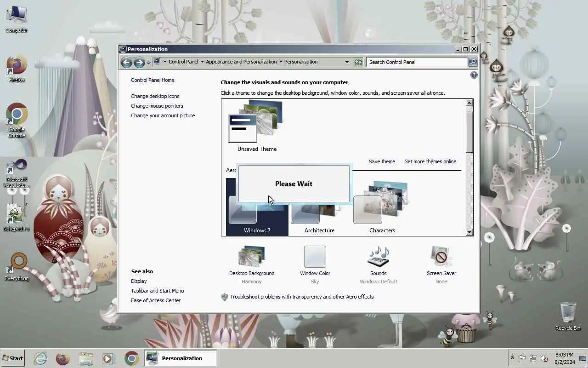Open network tray icon
The width and height of the screenshot is (588, 368).
point(533,358)
